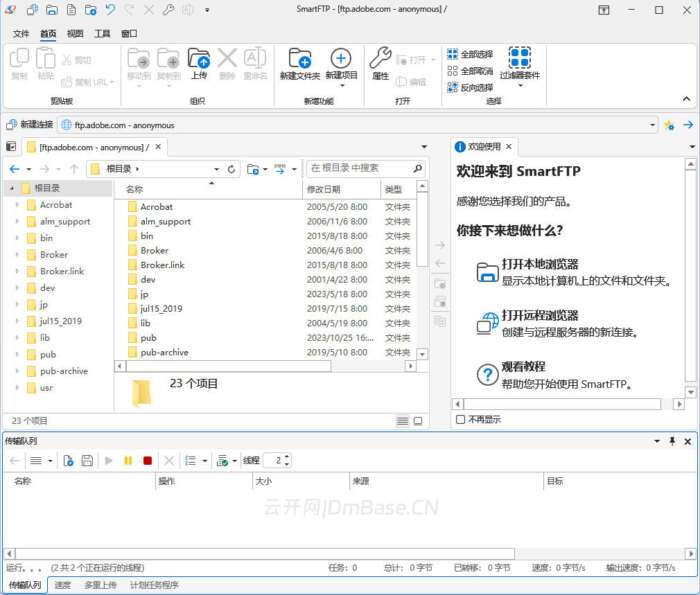The width and height of the screenshot is (700, 595).
Task: Open the quick access toolbar dropdown
Action: point(207,10)
